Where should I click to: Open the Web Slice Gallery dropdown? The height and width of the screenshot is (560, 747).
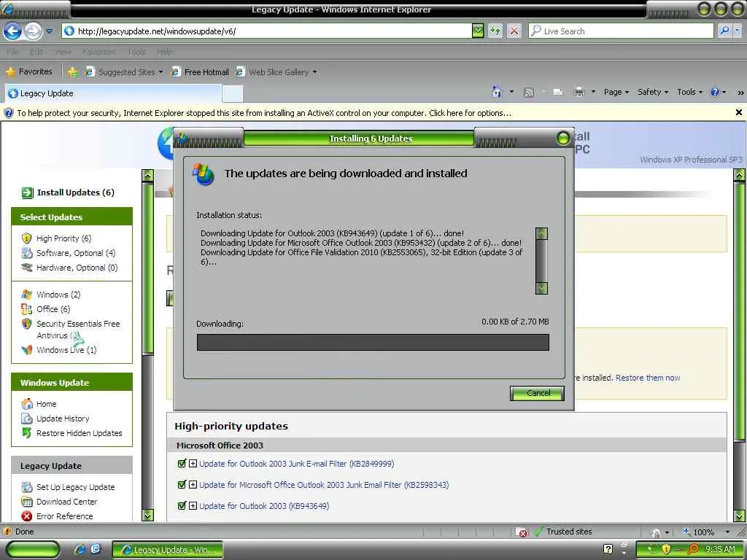pyautogui.click(x=276, y=72)
